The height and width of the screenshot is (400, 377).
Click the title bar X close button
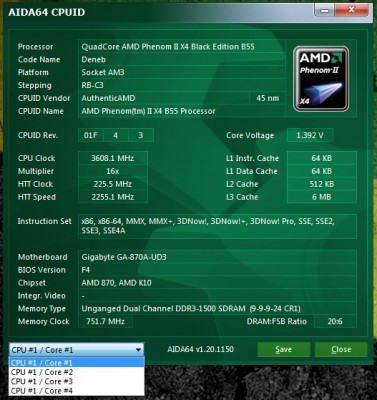(352, 10)
